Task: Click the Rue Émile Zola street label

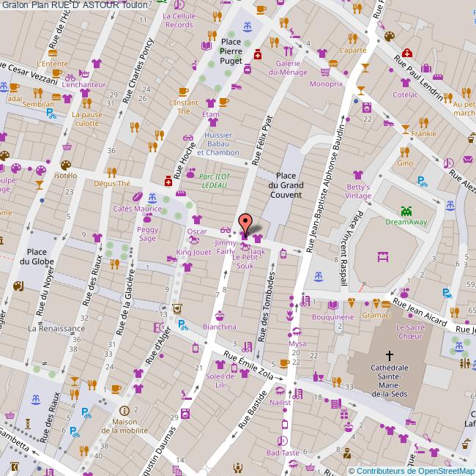Action: click(x=248, y=364)
